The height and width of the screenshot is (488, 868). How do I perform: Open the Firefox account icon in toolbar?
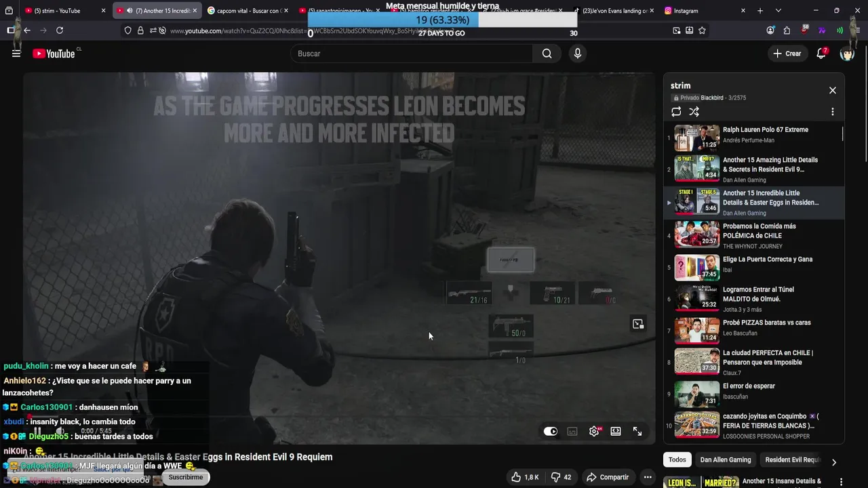coord(770,30)
